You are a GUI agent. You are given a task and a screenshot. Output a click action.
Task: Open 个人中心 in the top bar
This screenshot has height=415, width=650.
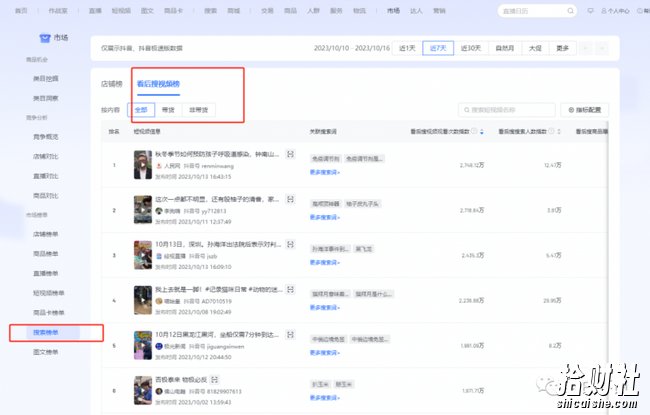pos(615,11)
